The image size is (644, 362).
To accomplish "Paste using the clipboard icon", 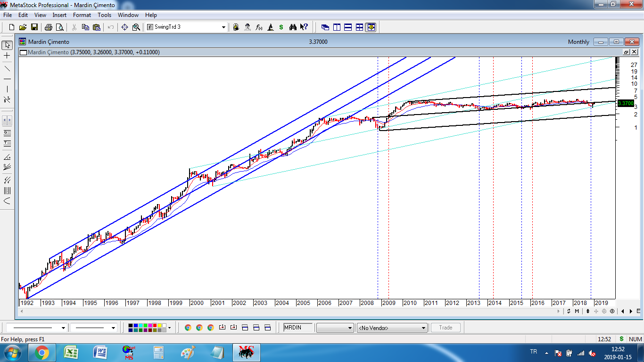I will coord(97,27).
